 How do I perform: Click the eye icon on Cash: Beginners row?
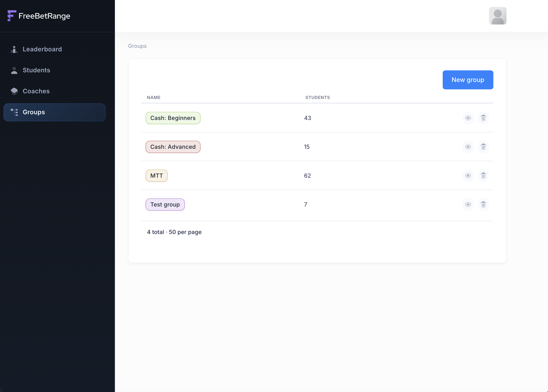[x=468, y=118]
